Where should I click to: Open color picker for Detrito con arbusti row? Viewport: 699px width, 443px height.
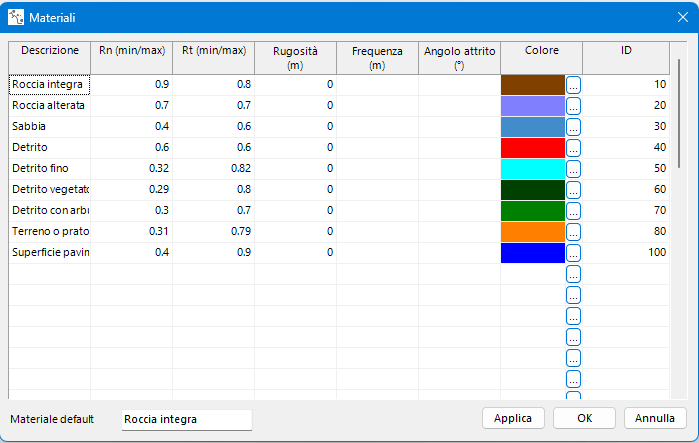point(573,210)
